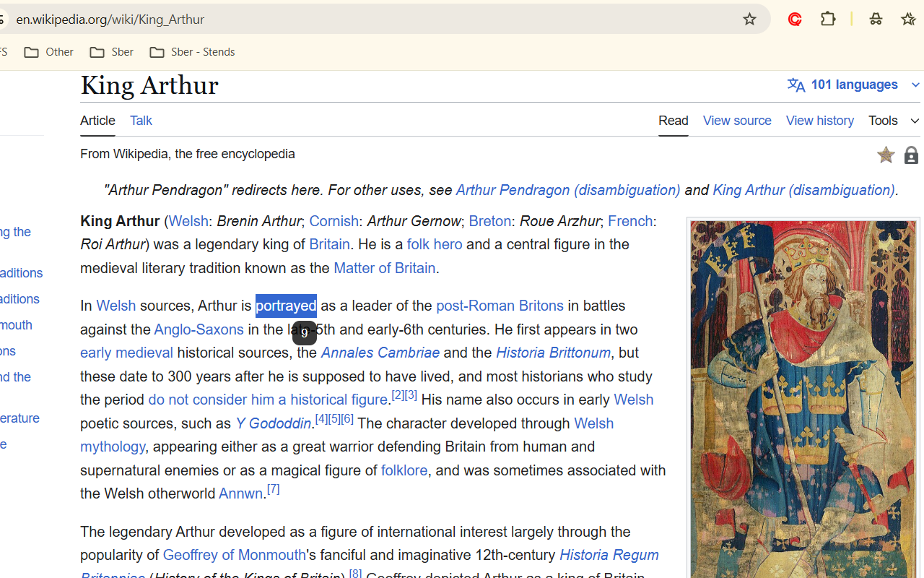
Task: Open the Geoffrey of Monmouth link
Action: pos(234,555)
